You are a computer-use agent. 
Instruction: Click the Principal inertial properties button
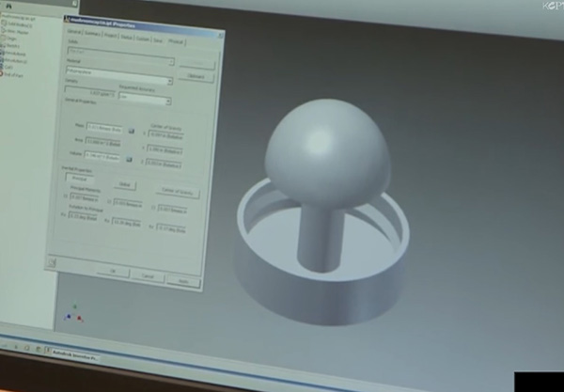pos(79,179)
